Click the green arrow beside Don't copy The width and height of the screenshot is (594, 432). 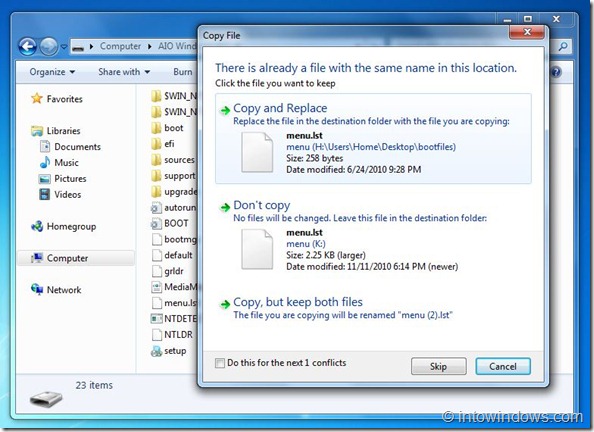[225, 207]
